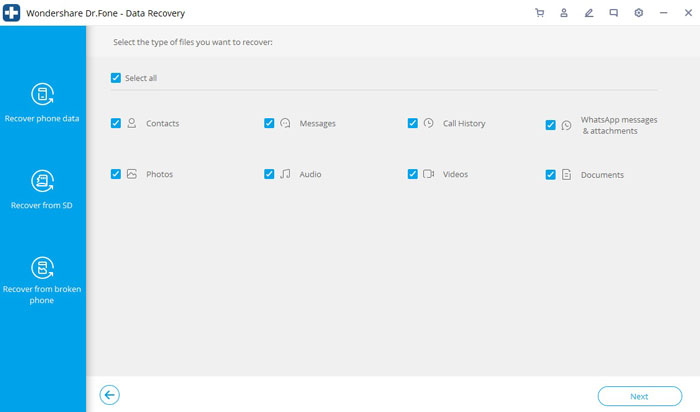Toggle the Videos checkbox
Screen dimensions: 700x412
[413, 174]
